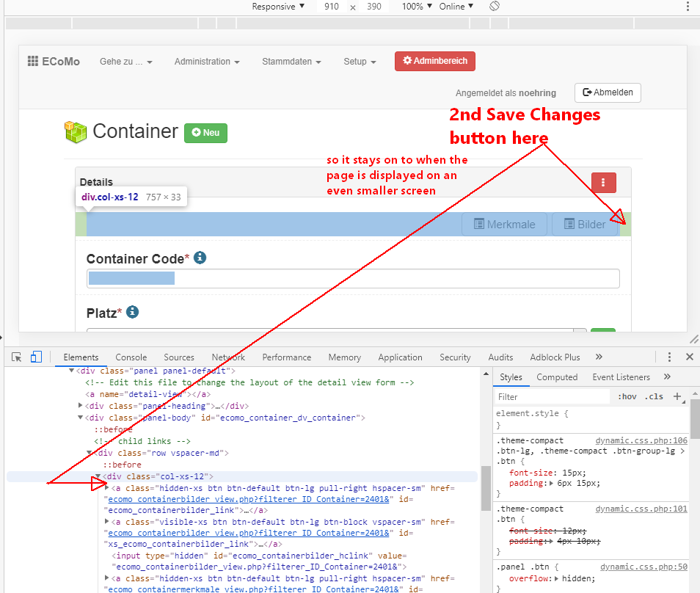
Task: Click the rotate device icon in toolbar
Action: pos(495,7)
